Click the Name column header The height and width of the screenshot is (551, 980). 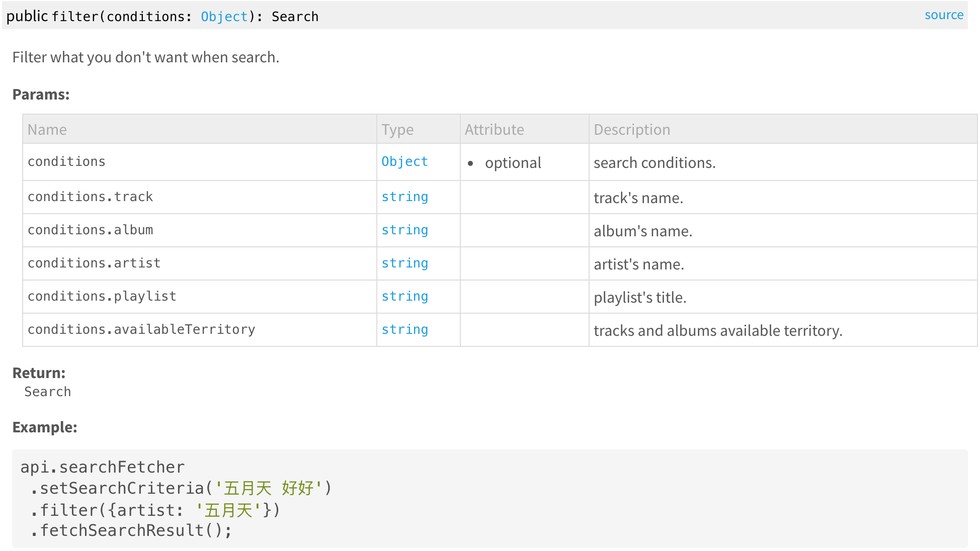[x=47, y=130]
